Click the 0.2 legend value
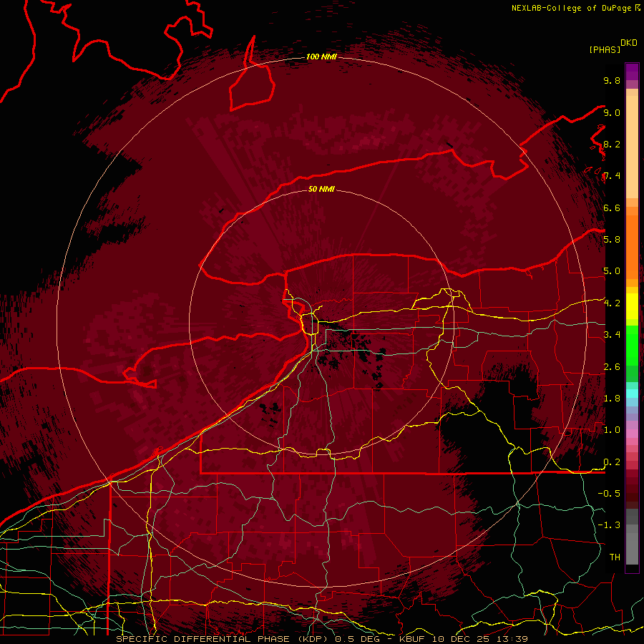 coord(612,462)
